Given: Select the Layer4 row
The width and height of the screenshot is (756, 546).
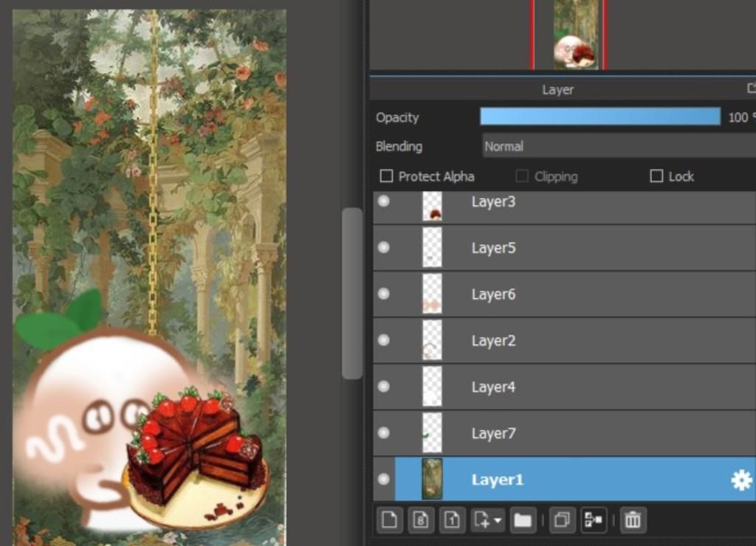Looking at the screenshot, I should (x=565, y=387).
